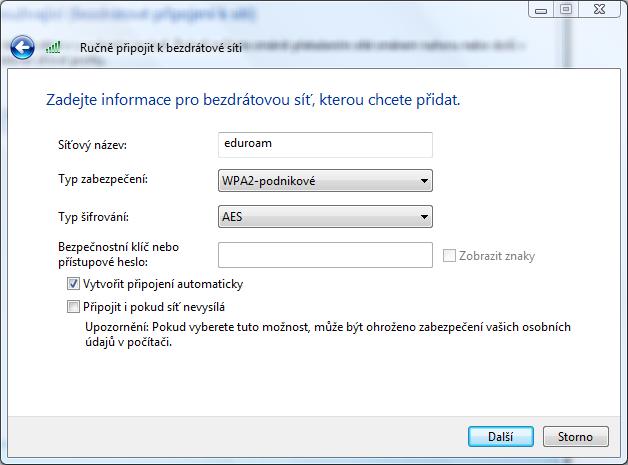Disable Vytvořit připojení automaticky checkbox
628x465 pixels.
72,285
